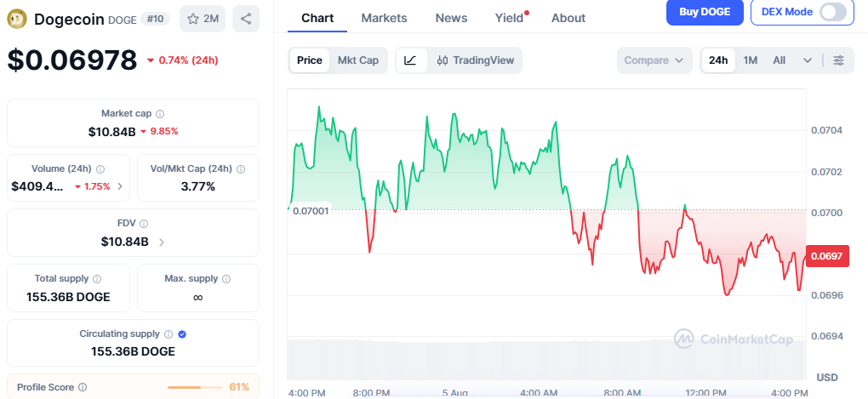This screenshot has width=868, height=399.
Task: Click the 0.0697 current price tag
Action: [827, 256]
